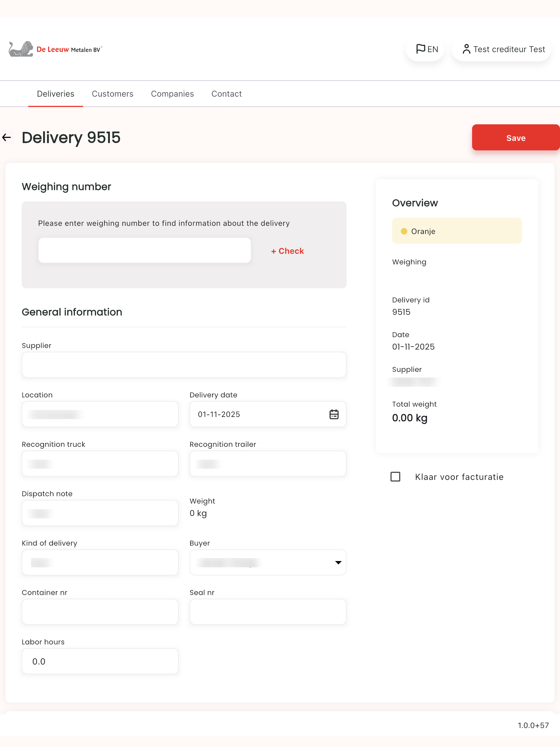Click into the Supplier field

click(184, 365)
